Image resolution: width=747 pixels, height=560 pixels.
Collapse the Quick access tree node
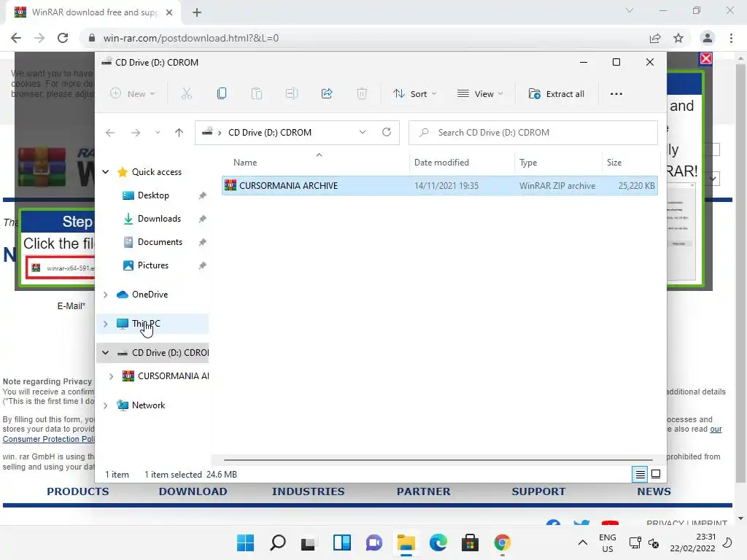[106, 172]
